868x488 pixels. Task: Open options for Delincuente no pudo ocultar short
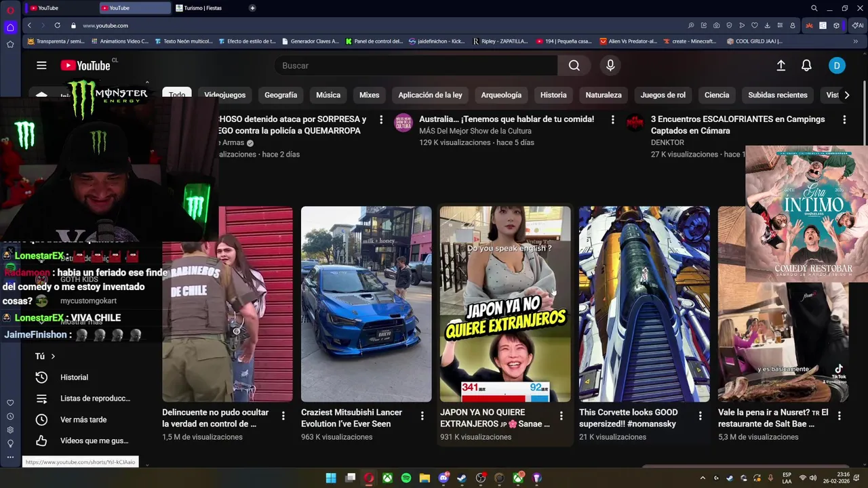coord(283,415)
